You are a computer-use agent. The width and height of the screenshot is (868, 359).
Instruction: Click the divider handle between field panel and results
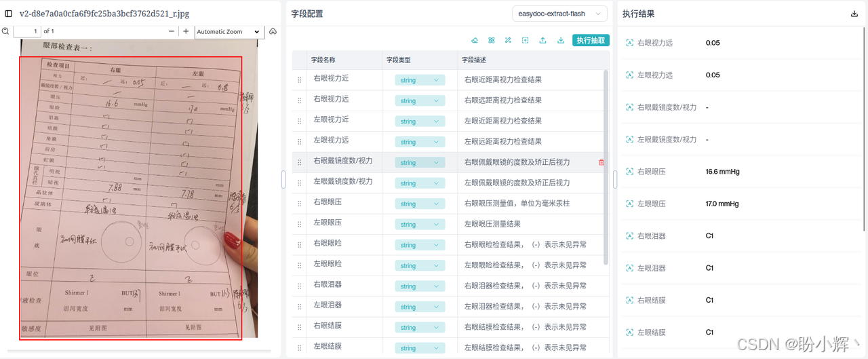615,179
